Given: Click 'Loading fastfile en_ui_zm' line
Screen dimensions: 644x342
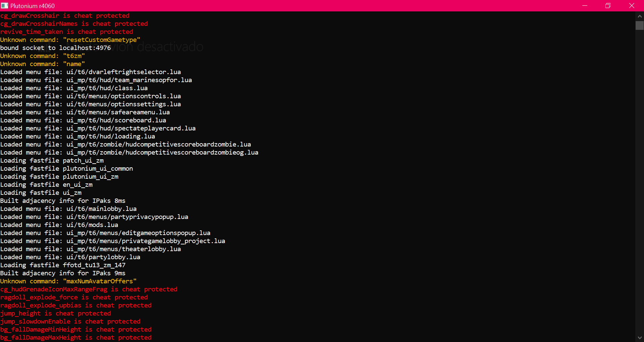Looking at the screenshot, I should 46,185.
